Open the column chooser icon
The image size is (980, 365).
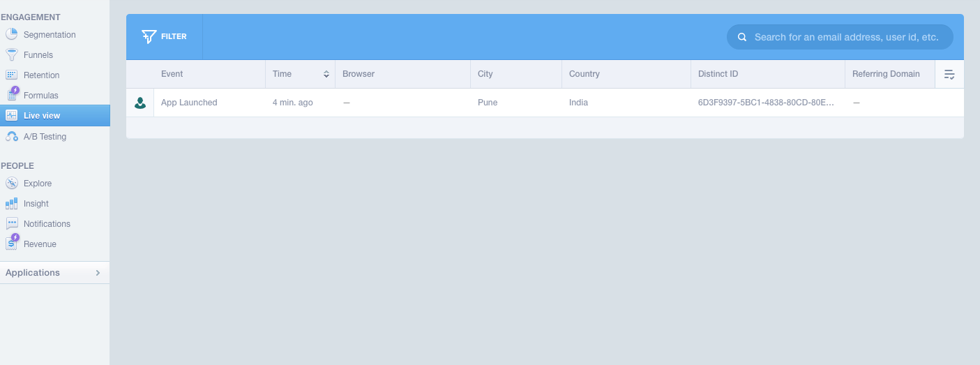pyautogui.click(x=949, y=74)
